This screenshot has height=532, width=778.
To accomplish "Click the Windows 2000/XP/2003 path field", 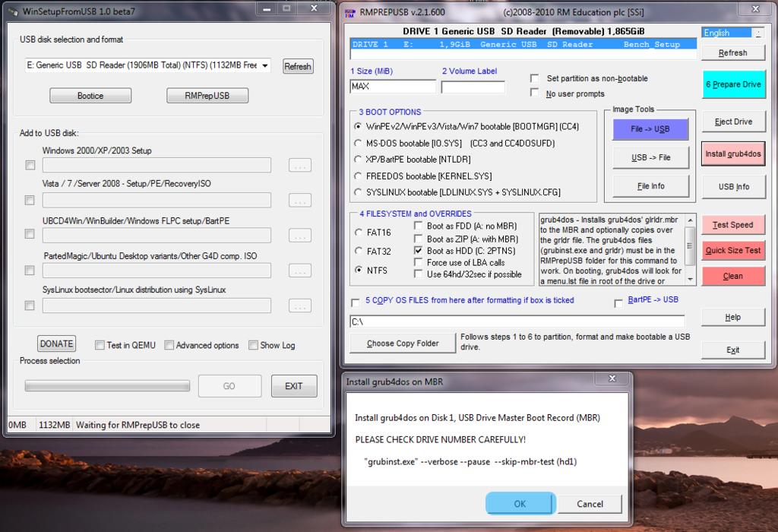I will pos(157,165).
